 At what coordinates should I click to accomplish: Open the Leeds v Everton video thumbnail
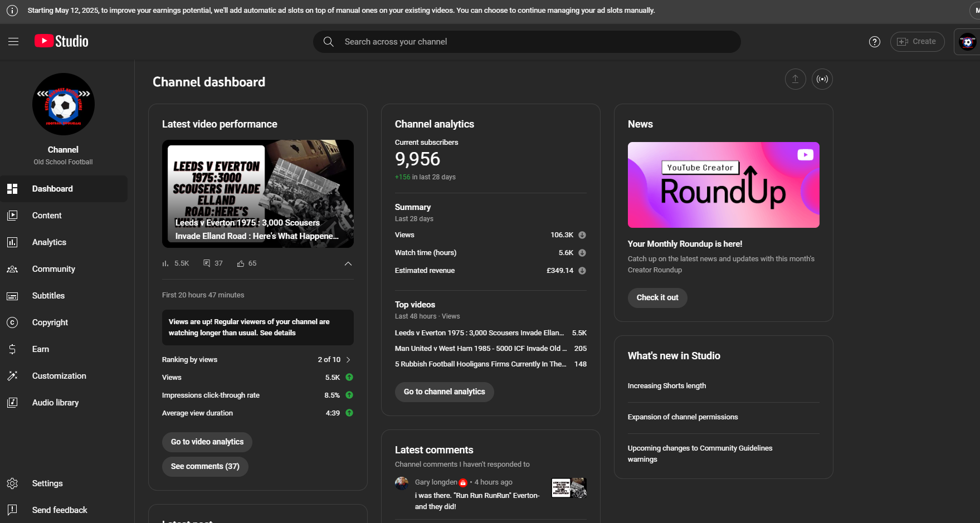pos(258,194)
